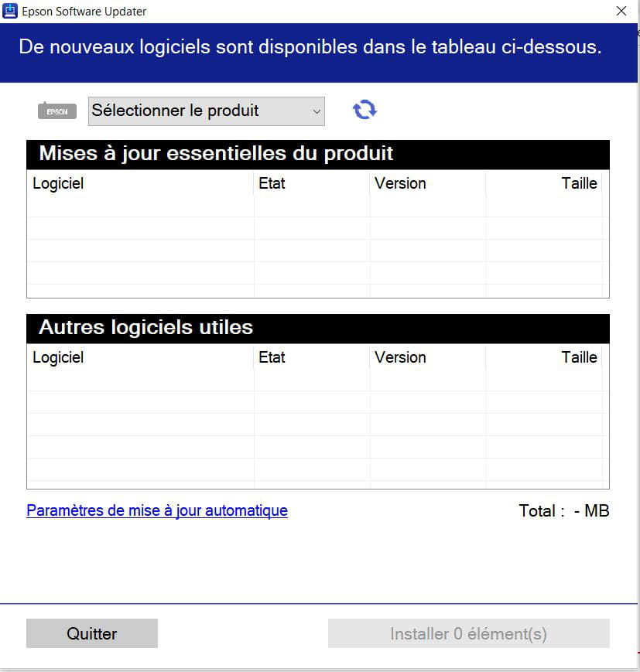Sort essential updates by Taille column

(544, 183)
